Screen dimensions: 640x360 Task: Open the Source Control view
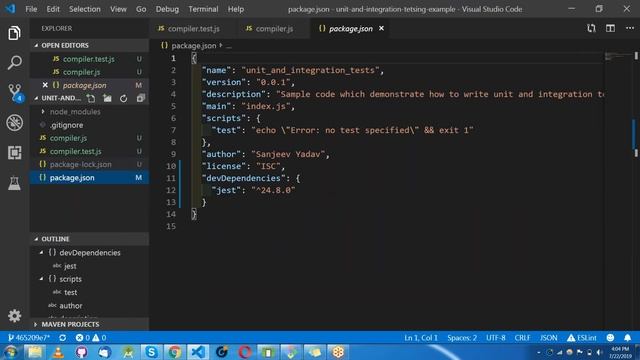coord(15,93)
